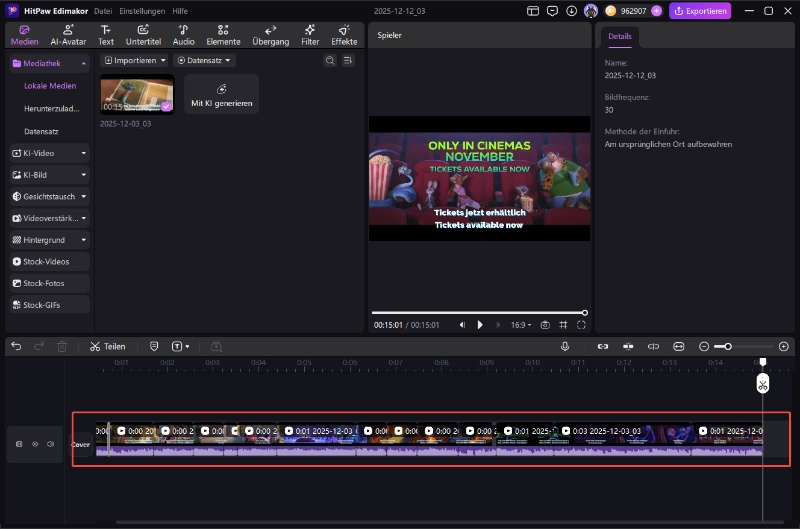Select Lokale Medien
Image resolution: width=800 pixels, height=529 pixels.
(50, 86)
